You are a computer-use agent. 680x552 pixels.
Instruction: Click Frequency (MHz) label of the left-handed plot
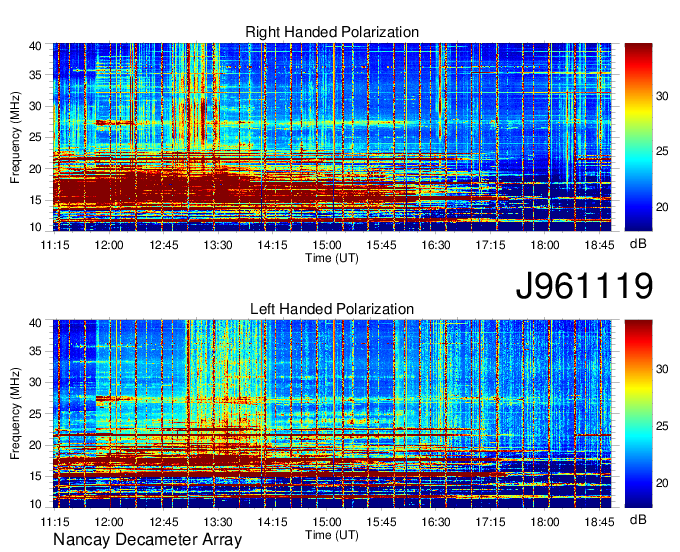click(15, 413)
